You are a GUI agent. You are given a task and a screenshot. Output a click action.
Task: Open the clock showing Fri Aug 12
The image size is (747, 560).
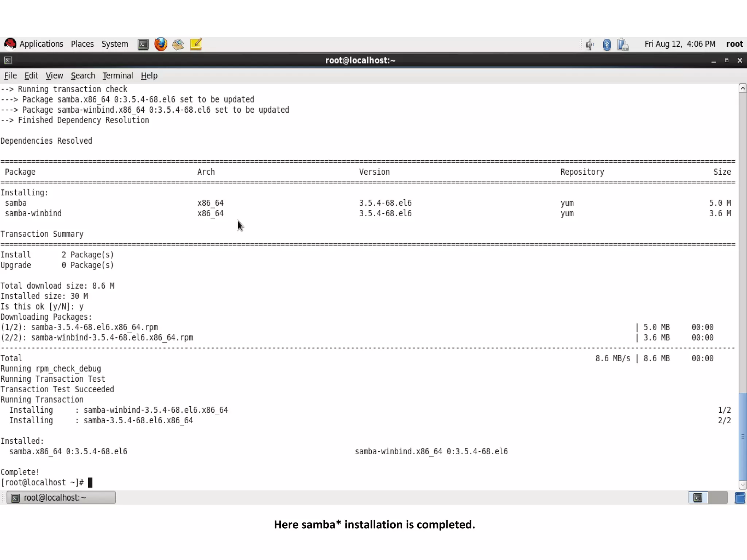click(680, 44)
